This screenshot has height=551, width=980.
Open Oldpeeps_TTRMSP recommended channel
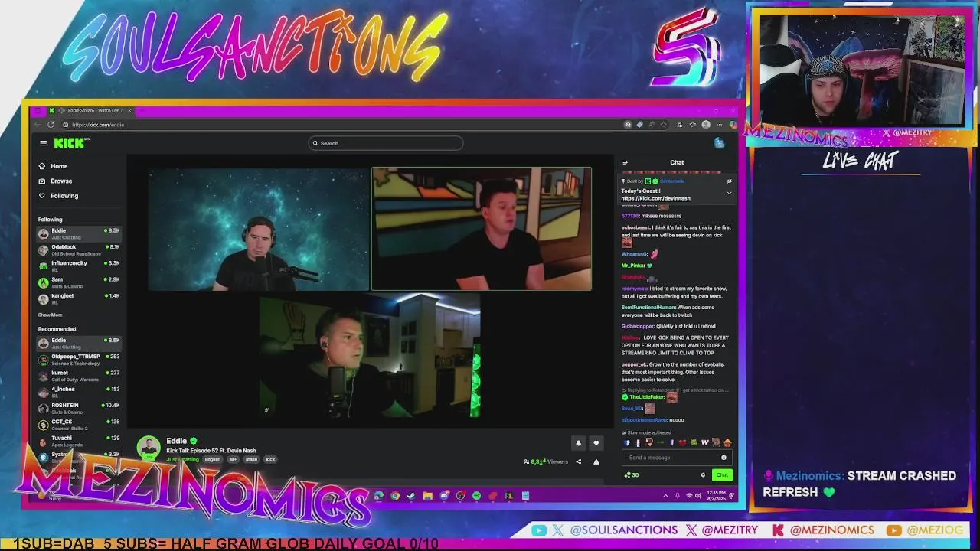tap(80, 359)
